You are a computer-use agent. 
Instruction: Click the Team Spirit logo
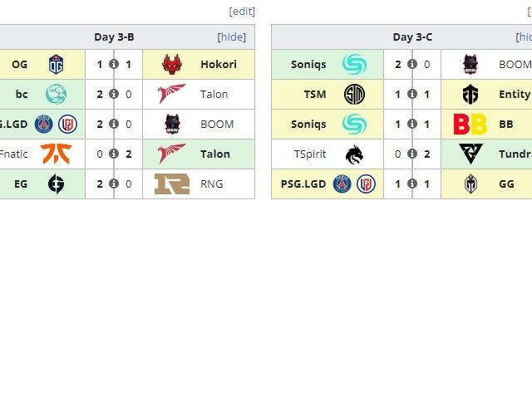click(354, 154)
